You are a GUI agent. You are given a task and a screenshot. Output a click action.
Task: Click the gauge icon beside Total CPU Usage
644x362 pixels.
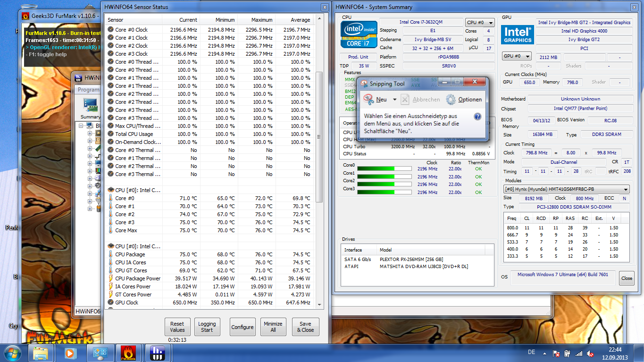click(x=110, y=134)
